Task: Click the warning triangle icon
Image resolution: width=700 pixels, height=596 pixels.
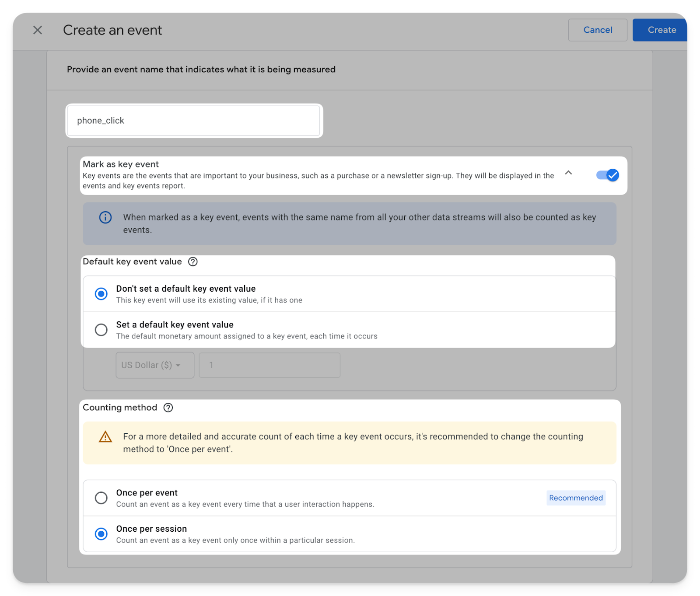Action: coord(105,437)
